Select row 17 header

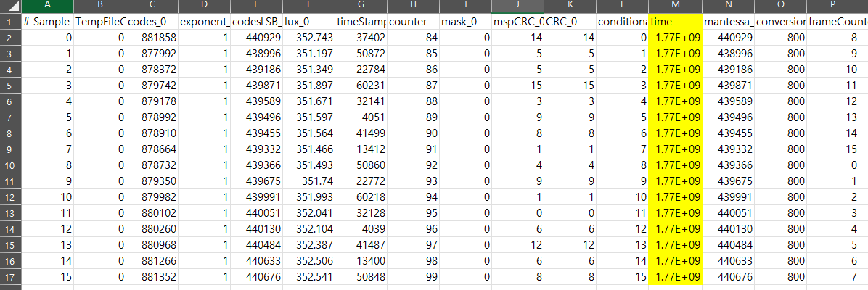[x=10, y=277]
